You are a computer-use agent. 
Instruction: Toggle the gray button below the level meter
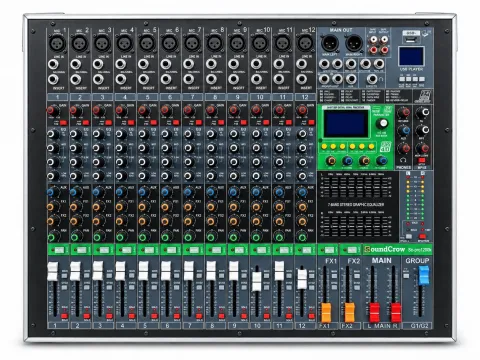pos(409,236)
